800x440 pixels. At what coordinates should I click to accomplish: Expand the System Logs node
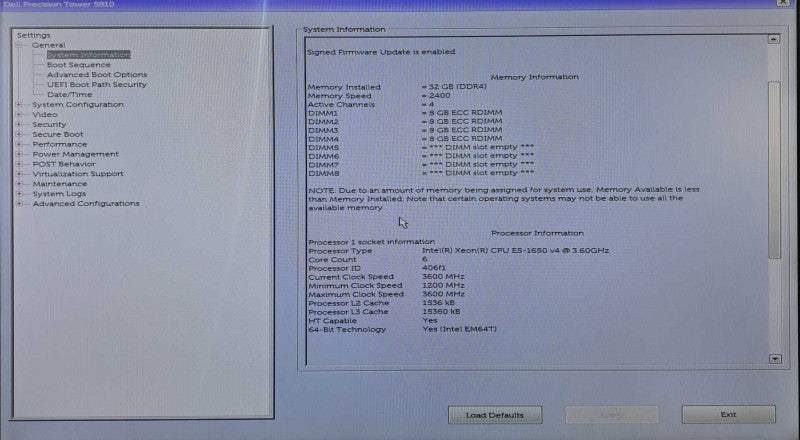click(19, 194)
